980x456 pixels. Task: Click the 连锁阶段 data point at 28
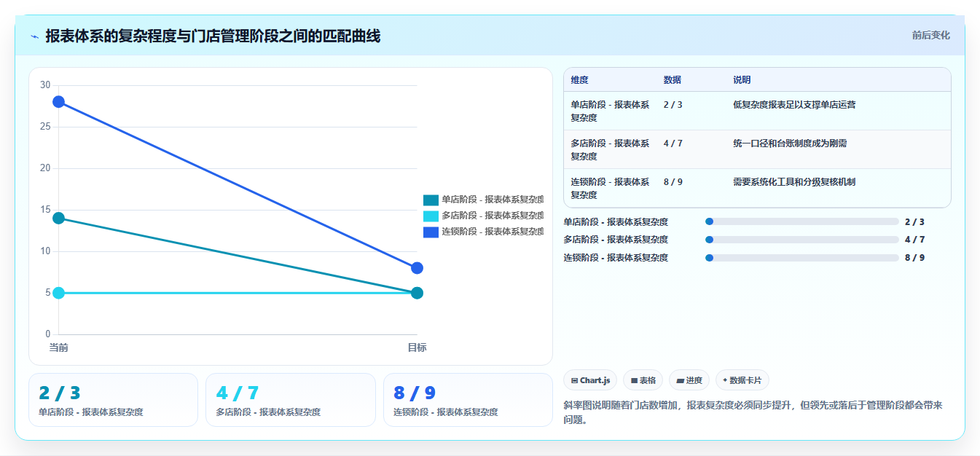(58, 102)
